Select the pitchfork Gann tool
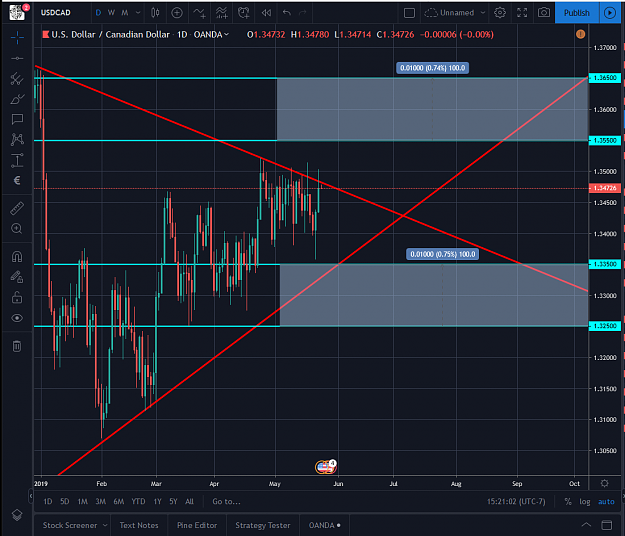 click(x=17, y=79)
